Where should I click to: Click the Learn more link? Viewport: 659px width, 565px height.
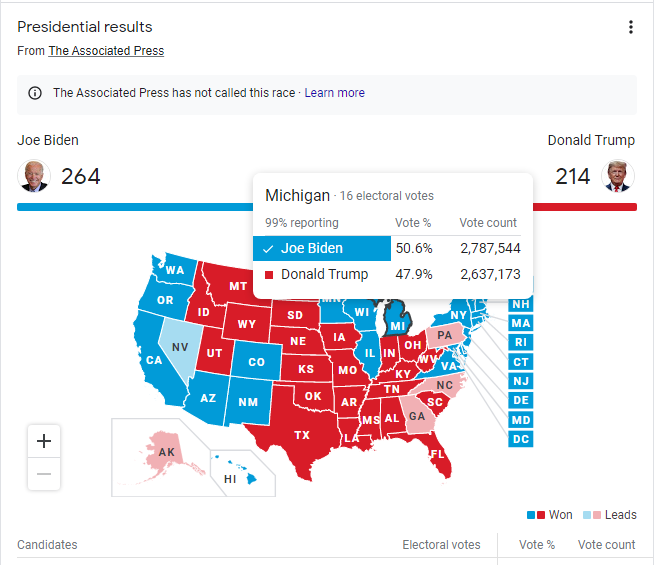(x=335, y=93)
